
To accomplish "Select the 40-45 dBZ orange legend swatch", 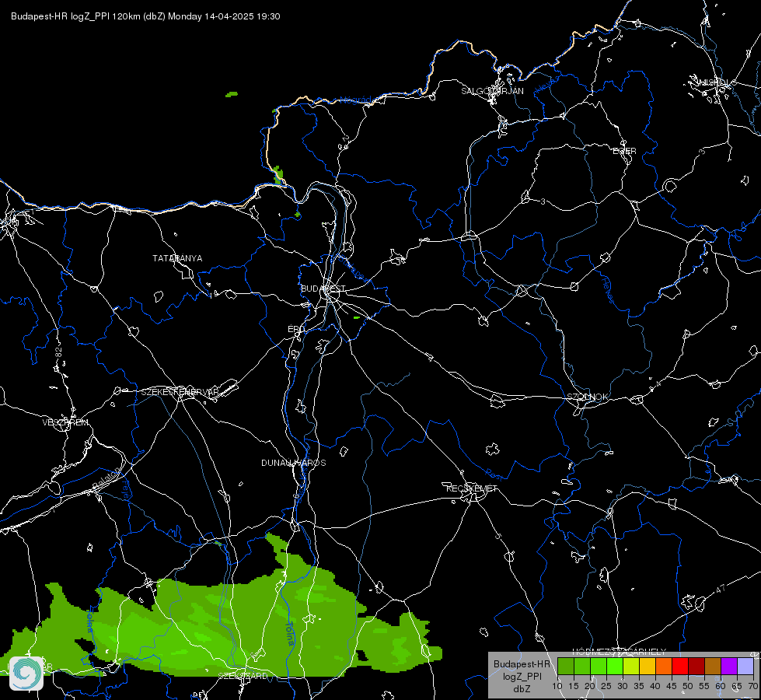I will coord(664,667).
